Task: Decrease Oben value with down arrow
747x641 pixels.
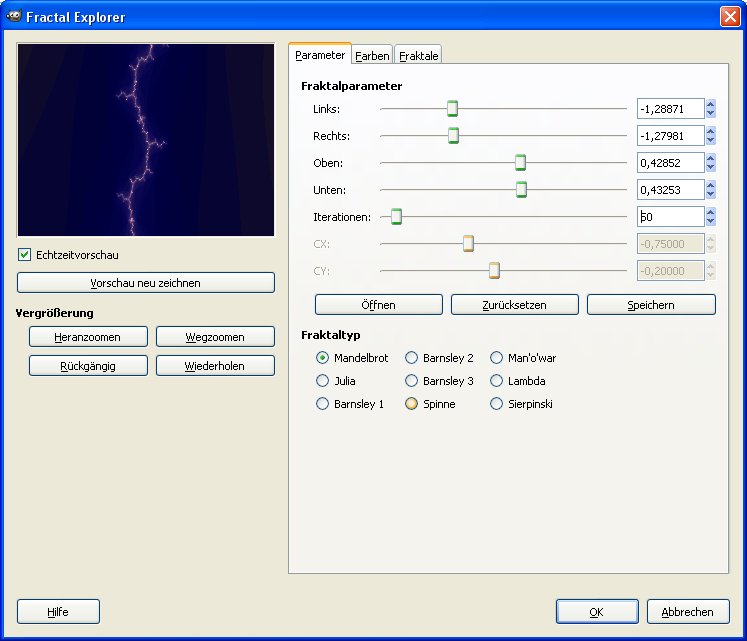Action: pyautogui.click(x=711, y=167)
